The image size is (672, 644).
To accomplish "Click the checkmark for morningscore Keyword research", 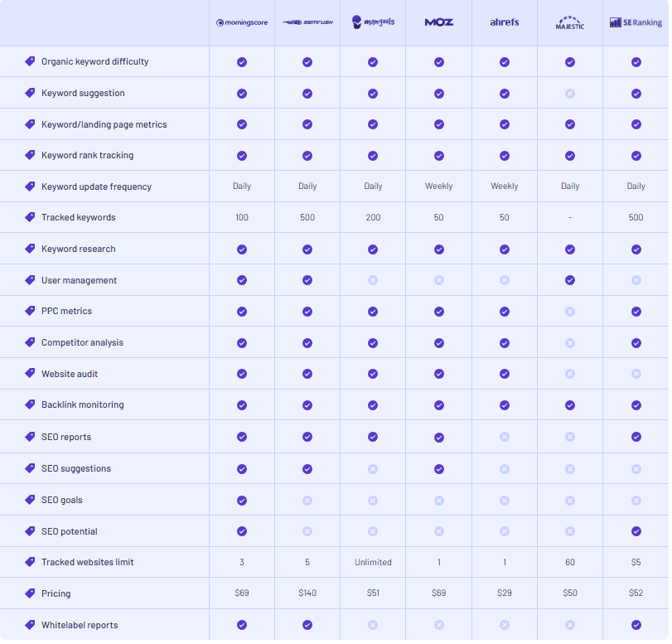I will click(241, 249).
